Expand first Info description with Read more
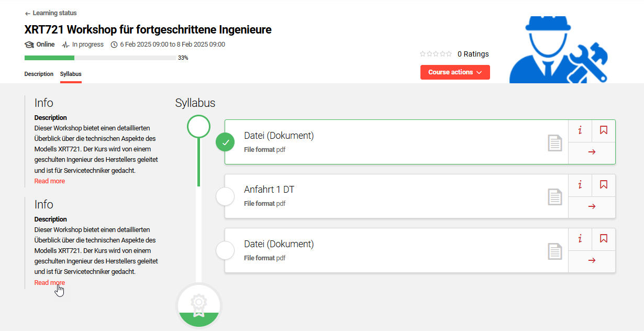The height and width of the screenshot is (331, 644). pyautogui.click(x=50, y=181)
